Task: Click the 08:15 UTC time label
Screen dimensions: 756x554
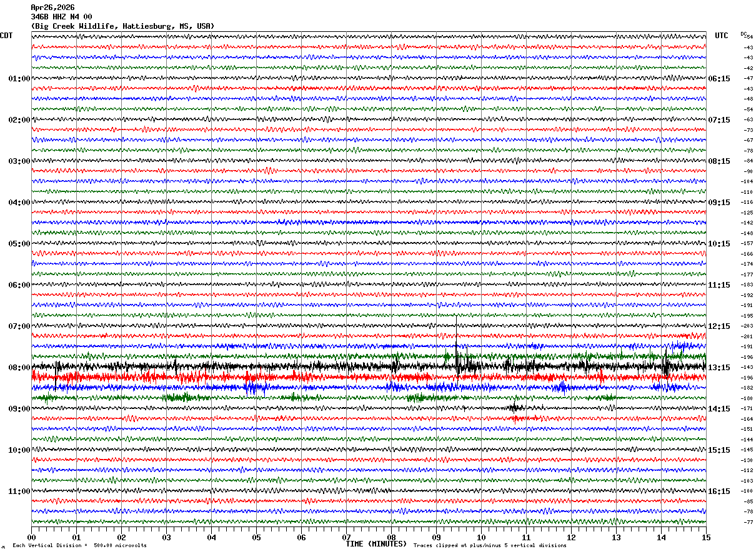Action: 719,161
